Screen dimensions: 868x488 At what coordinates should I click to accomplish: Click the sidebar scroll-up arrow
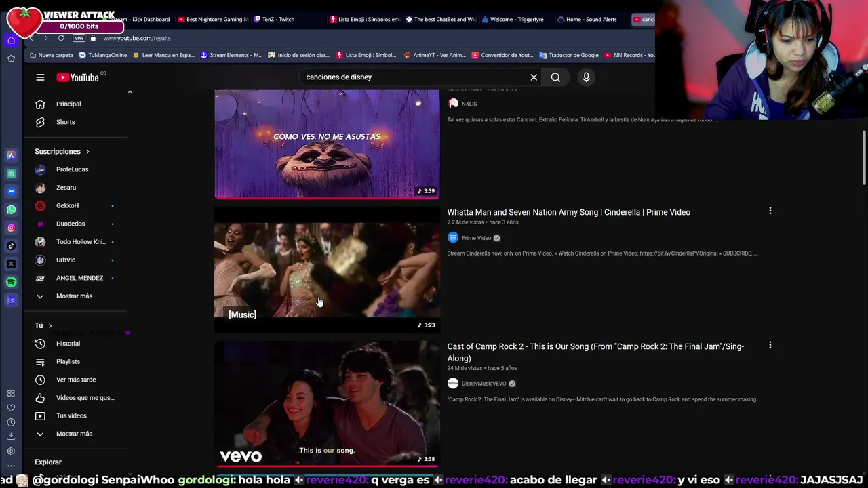click(130, 92)
